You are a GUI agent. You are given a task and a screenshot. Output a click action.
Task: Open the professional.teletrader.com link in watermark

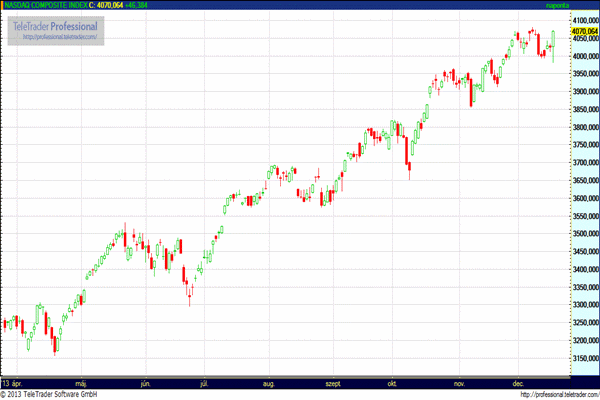pyautogui.click(x=60, y=37)
